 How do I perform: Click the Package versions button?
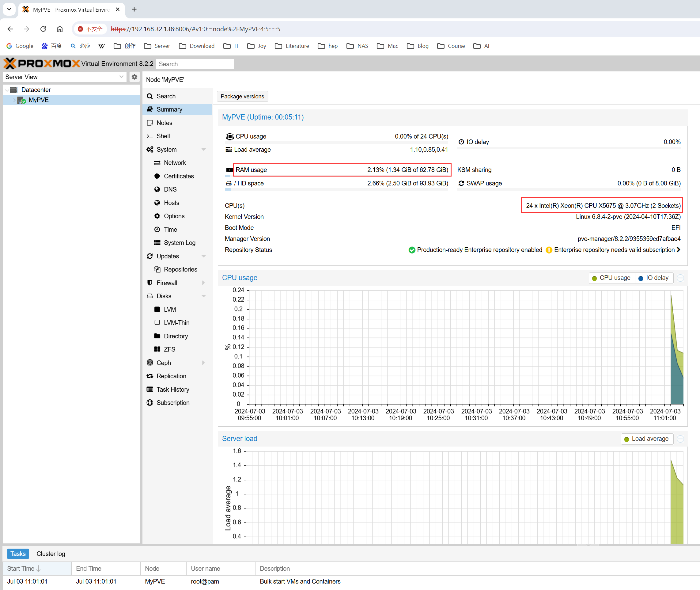pyautogui.click(x=242, y=97)
